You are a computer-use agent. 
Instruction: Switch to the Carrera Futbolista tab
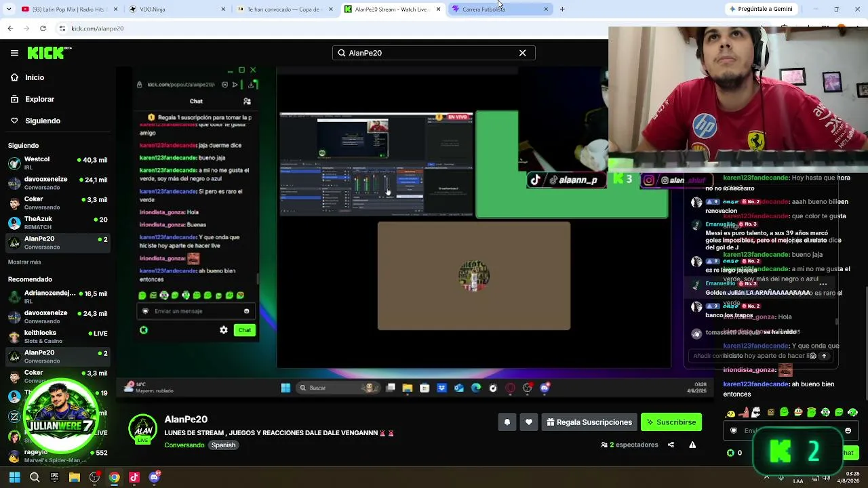500,9
